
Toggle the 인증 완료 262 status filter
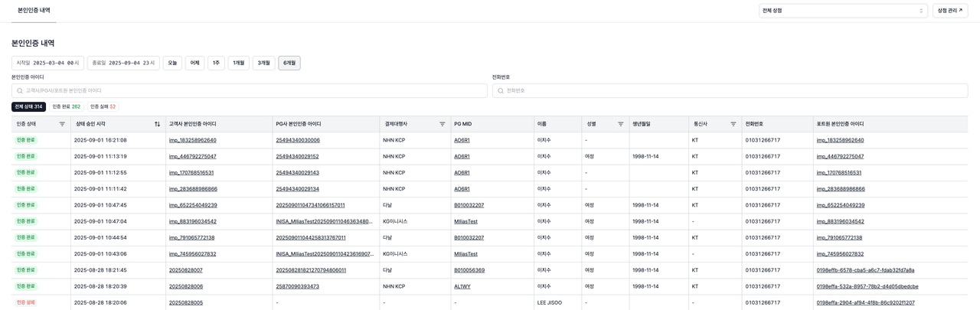pos(66,107)
